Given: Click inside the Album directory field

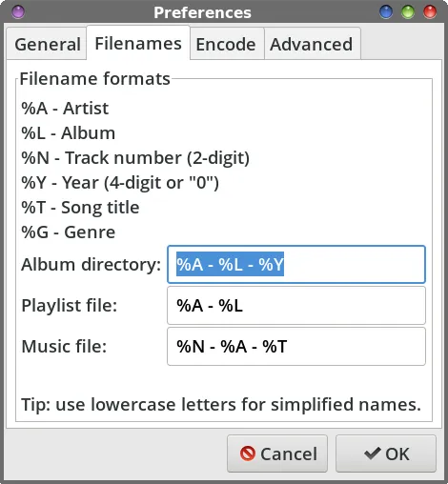Looking at the screenshot, I should click(296, 264).
